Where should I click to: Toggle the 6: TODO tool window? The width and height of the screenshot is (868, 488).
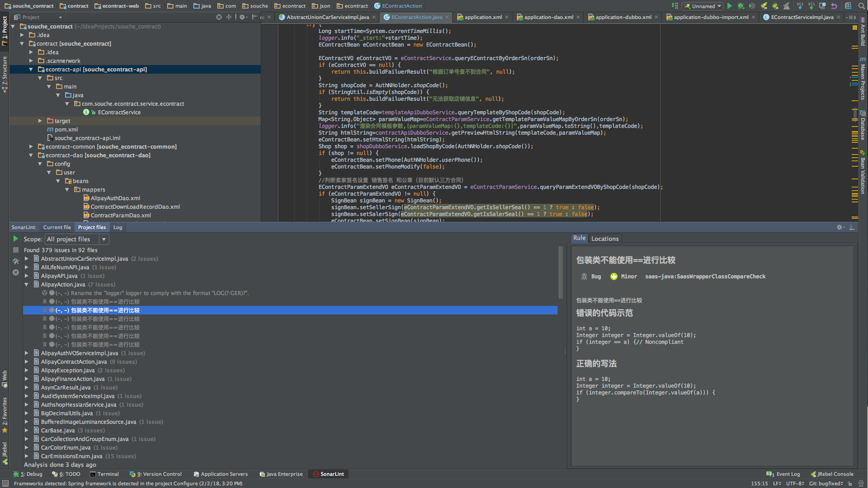pyautogui.click(x=66, y=474)
